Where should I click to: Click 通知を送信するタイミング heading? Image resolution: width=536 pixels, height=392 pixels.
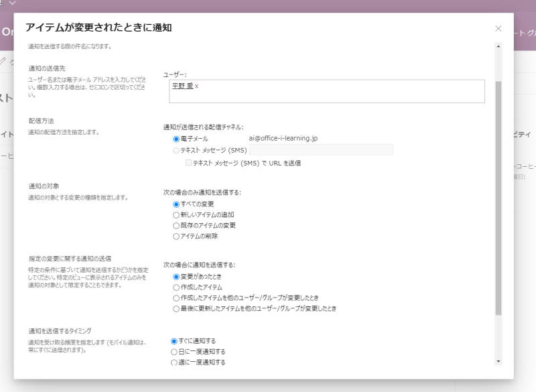[x=60, y=331]
